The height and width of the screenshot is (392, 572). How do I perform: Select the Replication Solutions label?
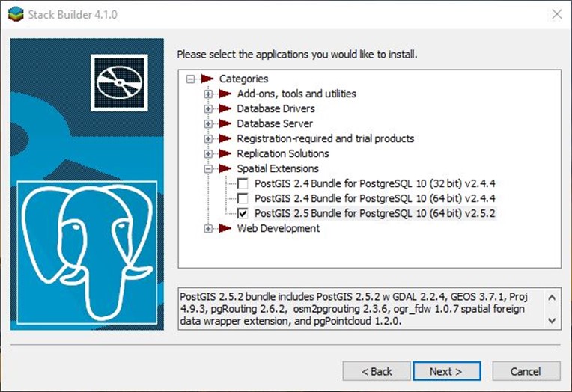[x=283, y=153]
